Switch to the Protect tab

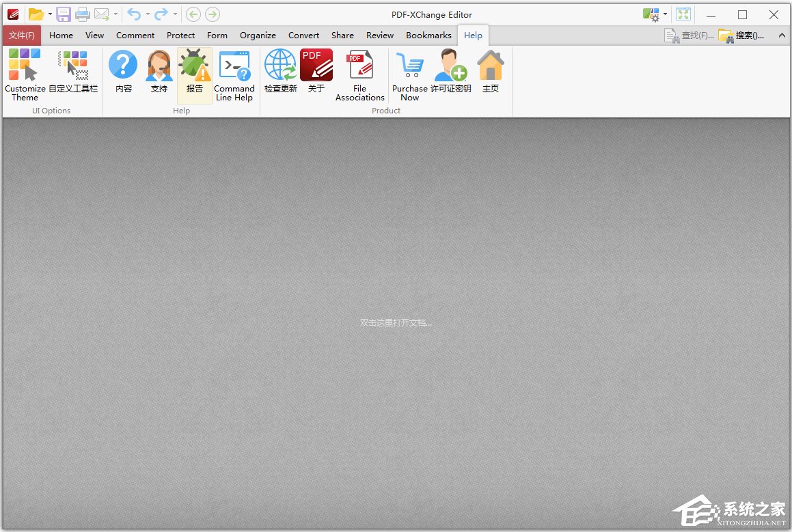pyautogui.click(x=181, y=36)
